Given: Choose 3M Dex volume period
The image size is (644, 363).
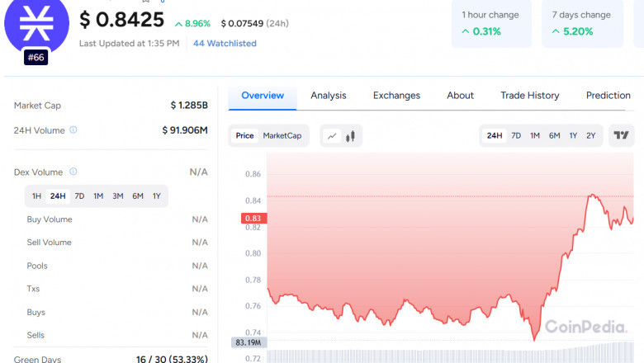Looking at the screenshot, I should (x=118, y=196).
